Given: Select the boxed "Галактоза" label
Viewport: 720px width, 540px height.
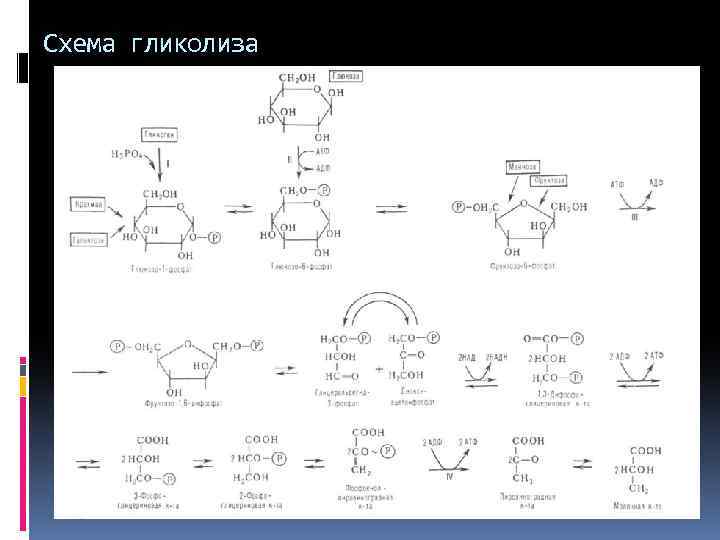Looking at the screenshot, I should tap(89, 240).
